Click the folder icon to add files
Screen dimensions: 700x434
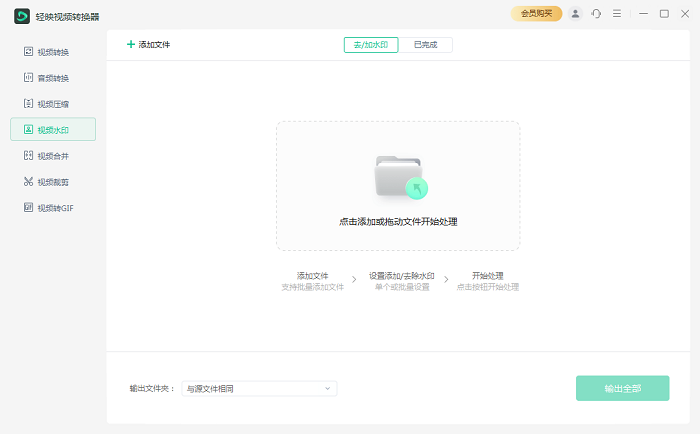tap(398, 177)
